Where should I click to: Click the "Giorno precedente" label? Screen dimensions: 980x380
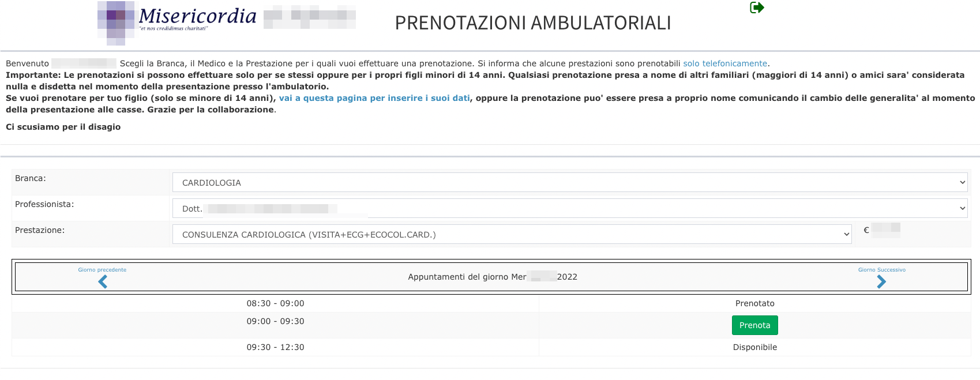[102, 270]
